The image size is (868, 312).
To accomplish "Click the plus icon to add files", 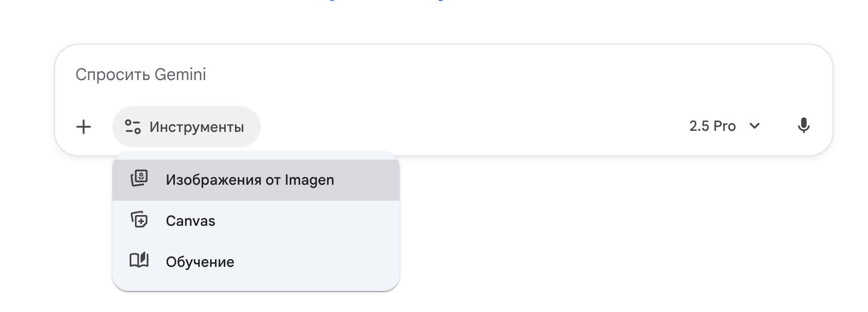I will coord(84,127).
